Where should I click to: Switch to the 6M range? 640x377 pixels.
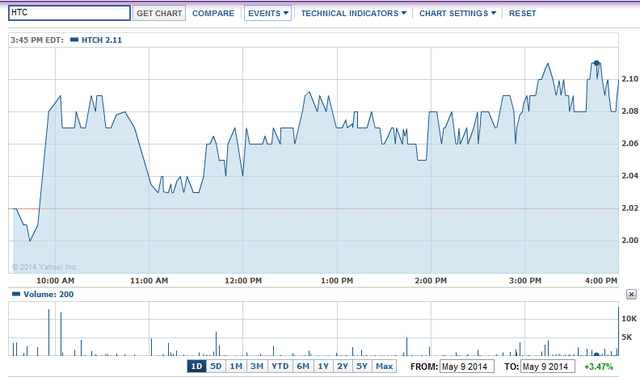point(303,366)
